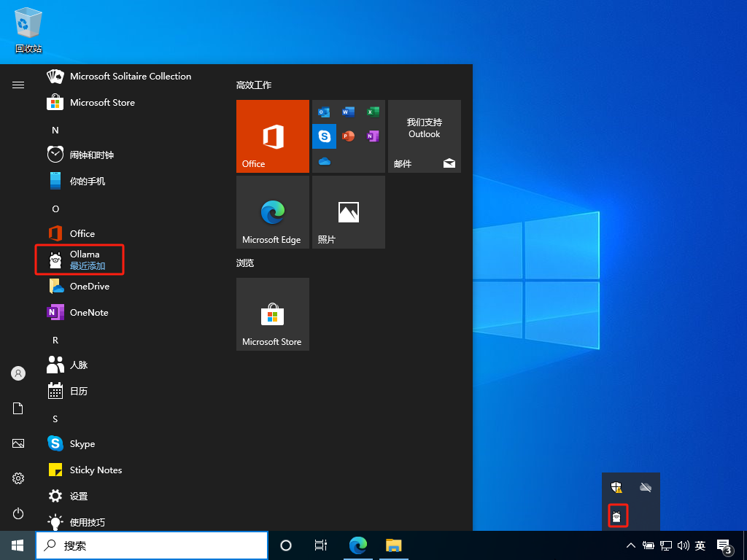Viewport: 747px width, 560px height.
Task: Open the Action Center notifications icon
Action: tap(724, 546)
